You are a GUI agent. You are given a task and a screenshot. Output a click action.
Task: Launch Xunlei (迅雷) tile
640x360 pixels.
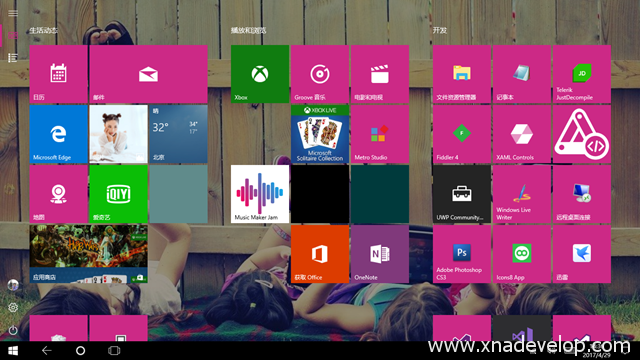582,254
